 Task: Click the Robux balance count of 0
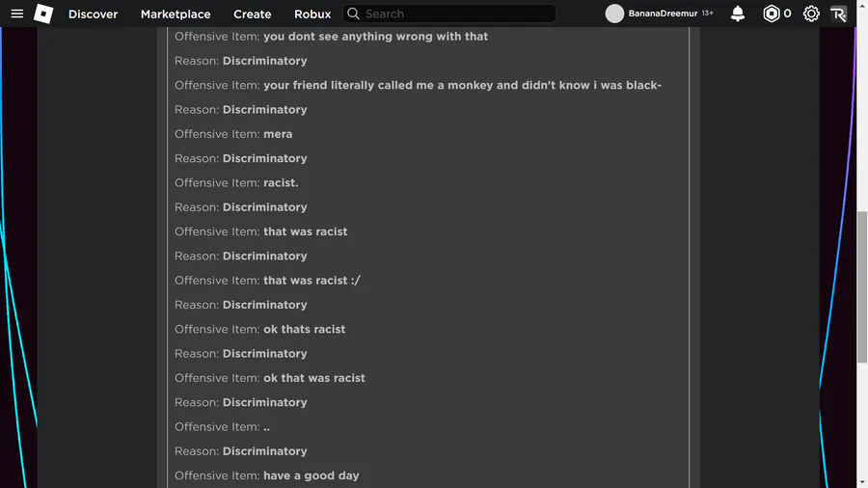point(787,14)
